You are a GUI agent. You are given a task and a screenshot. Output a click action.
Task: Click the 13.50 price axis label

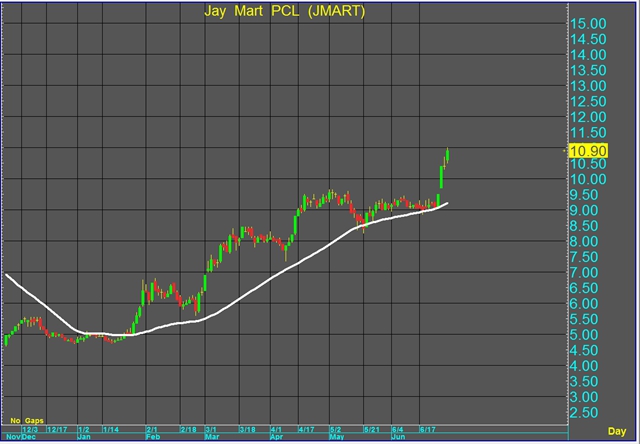click(x=588, y=70)
